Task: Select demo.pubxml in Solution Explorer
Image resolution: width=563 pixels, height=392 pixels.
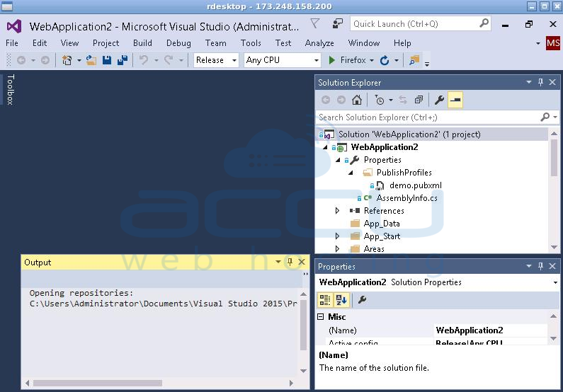Action: (416, 185)
